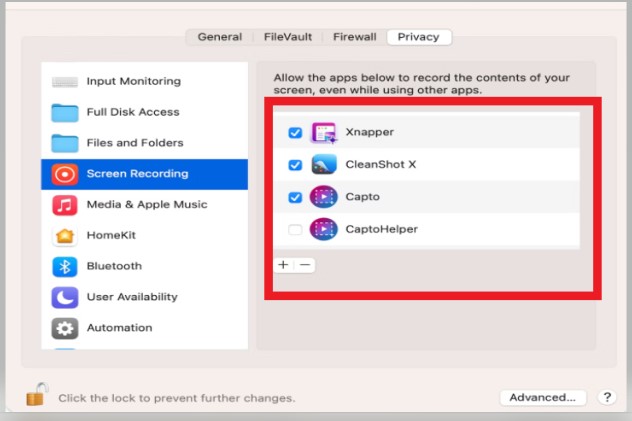Select the Input Monitoring keyboard icon

(64, 82)
